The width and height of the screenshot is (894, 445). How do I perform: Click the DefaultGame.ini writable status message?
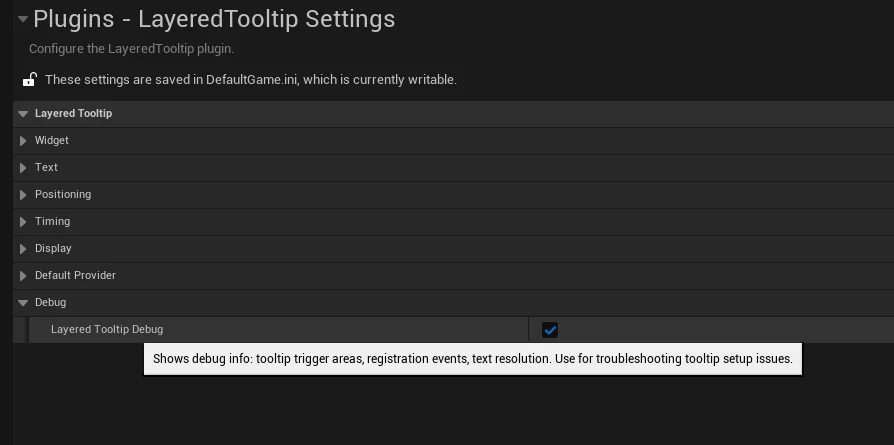(x=251, y=79)
